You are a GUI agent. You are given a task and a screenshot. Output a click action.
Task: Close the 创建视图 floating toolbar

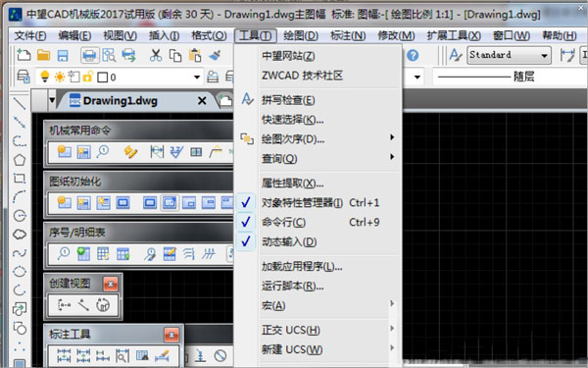(111, 284)
